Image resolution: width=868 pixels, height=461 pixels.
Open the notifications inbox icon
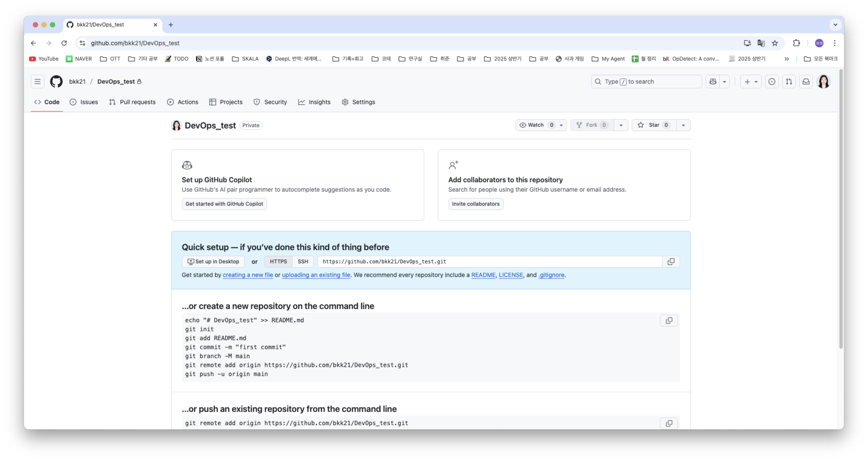tap(806, 82)
